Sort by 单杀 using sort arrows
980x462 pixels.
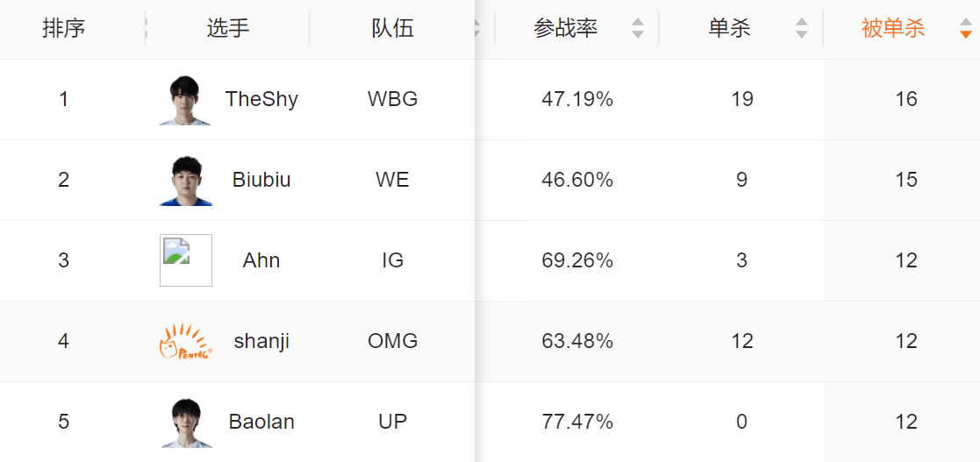(x=801, y=29)
